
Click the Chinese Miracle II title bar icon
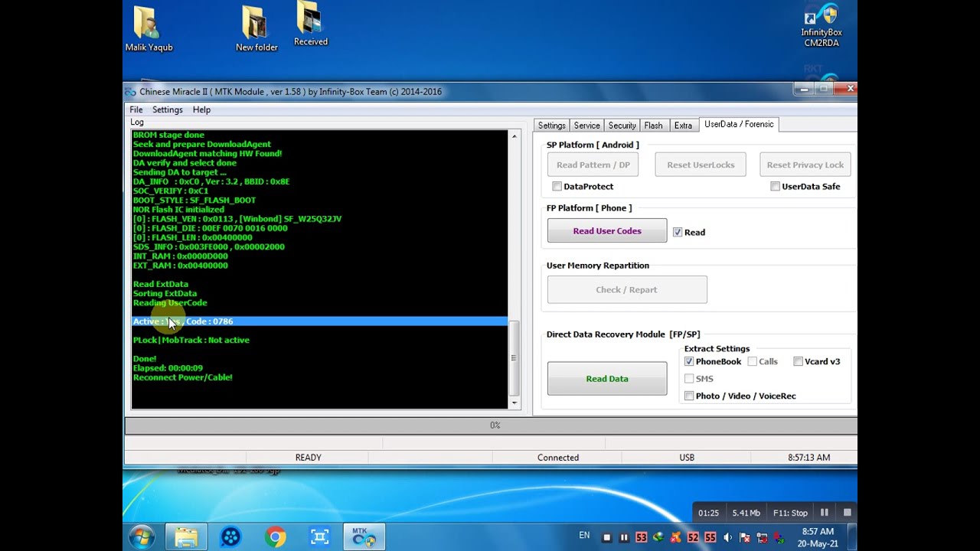pyautogui.click(x=131, y=92)
